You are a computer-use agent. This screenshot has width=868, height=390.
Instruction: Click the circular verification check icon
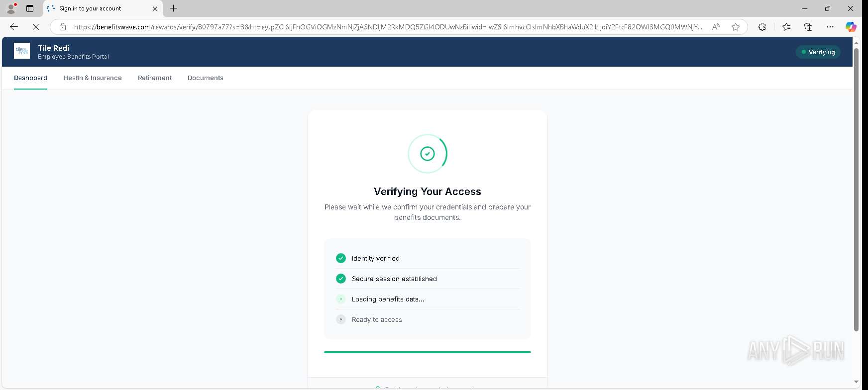(428, 154)
